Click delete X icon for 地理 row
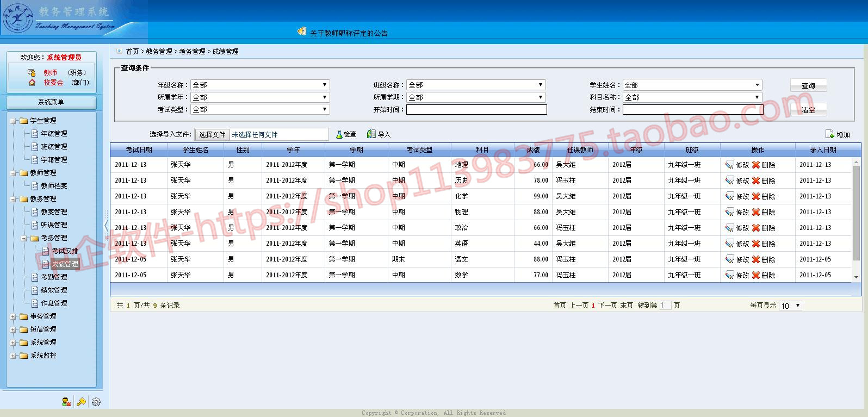This screenshot has width=868, height=417. 755,165
